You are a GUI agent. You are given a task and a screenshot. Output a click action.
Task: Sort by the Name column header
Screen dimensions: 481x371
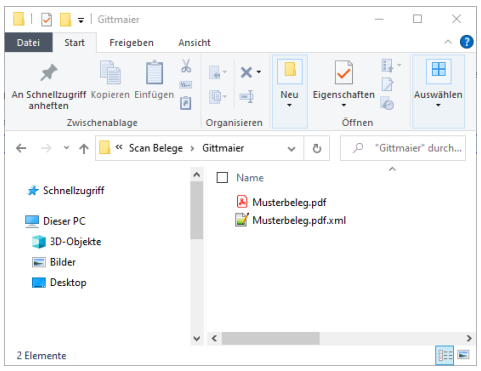coord(250,178)
